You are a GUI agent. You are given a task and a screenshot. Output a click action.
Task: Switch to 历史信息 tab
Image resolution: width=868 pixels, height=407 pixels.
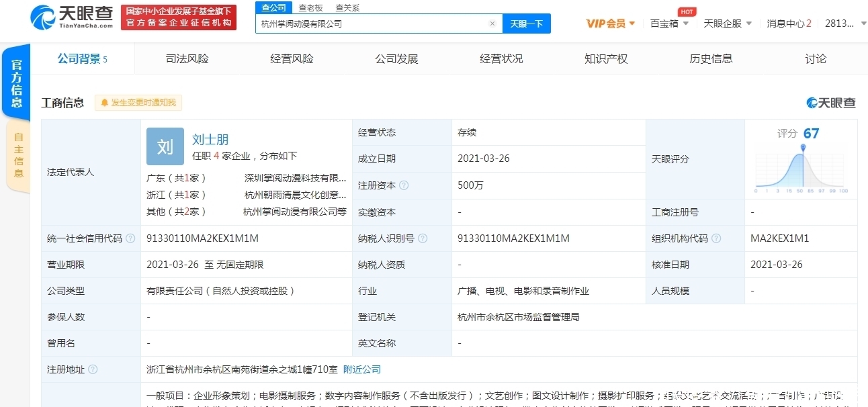pos(711,59)
